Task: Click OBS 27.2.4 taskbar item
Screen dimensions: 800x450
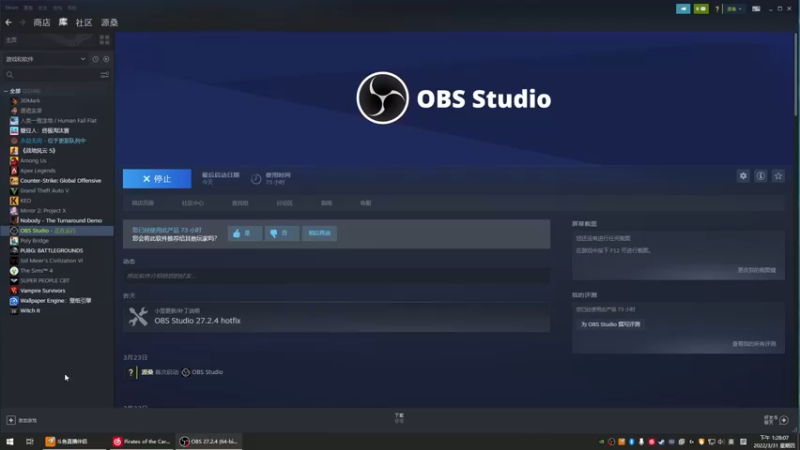Action: click(x=209, y=441)
